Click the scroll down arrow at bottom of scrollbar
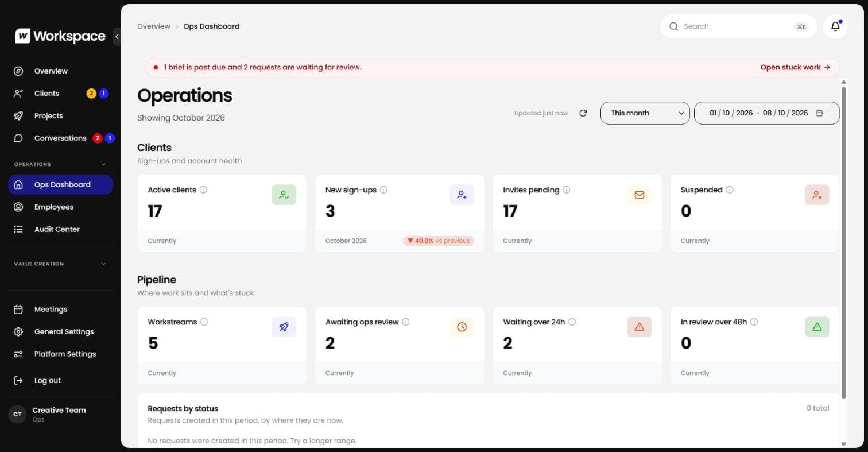868x452 pixels. point(843,443)
